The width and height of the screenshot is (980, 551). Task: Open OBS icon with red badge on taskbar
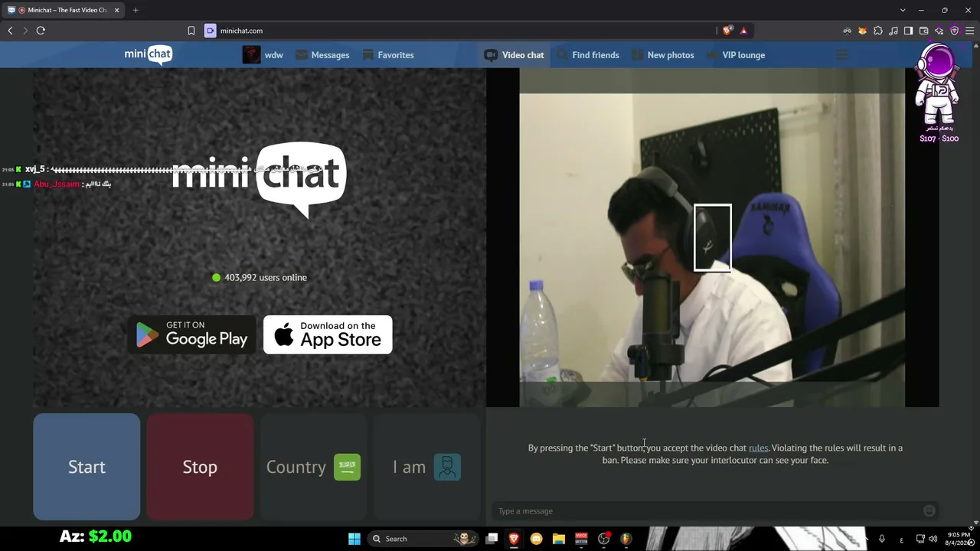(604, 539)
